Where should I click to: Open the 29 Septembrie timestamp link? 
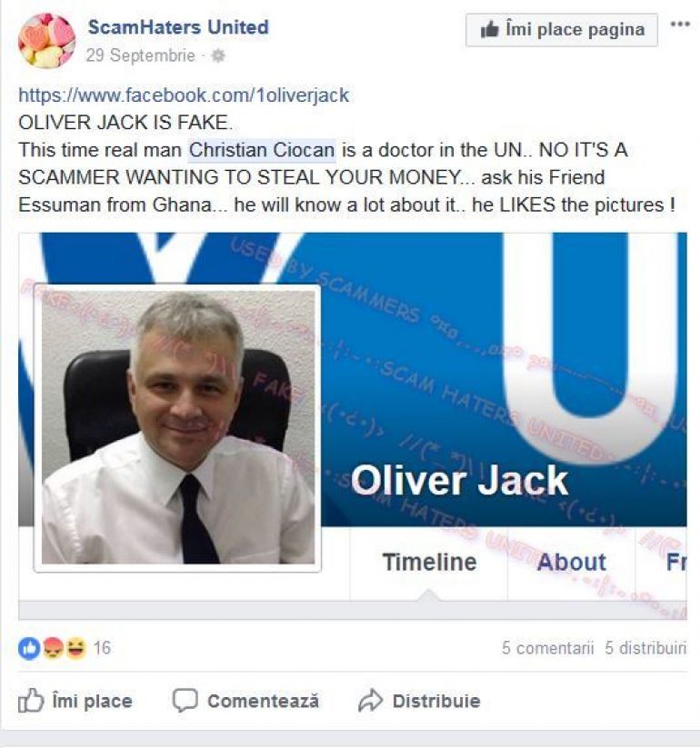pyautogui.click(x=140, y=55)
